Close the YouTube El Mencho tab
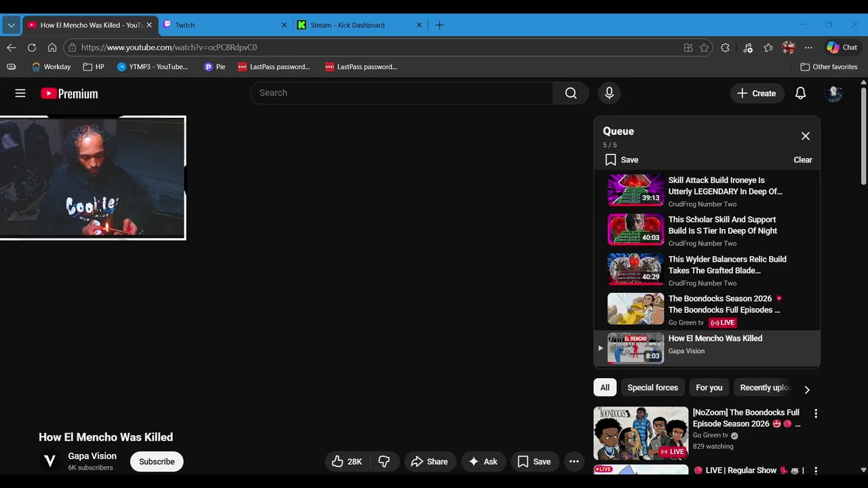The image size is (868, 488). 149,25
